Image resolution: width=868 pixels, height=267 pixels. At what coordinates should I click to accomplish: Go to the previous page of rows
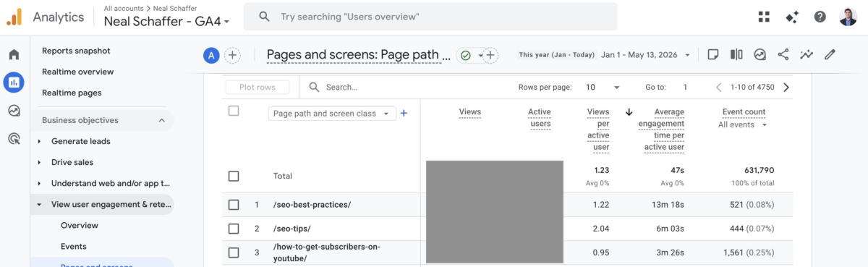[x=718, y=87]
